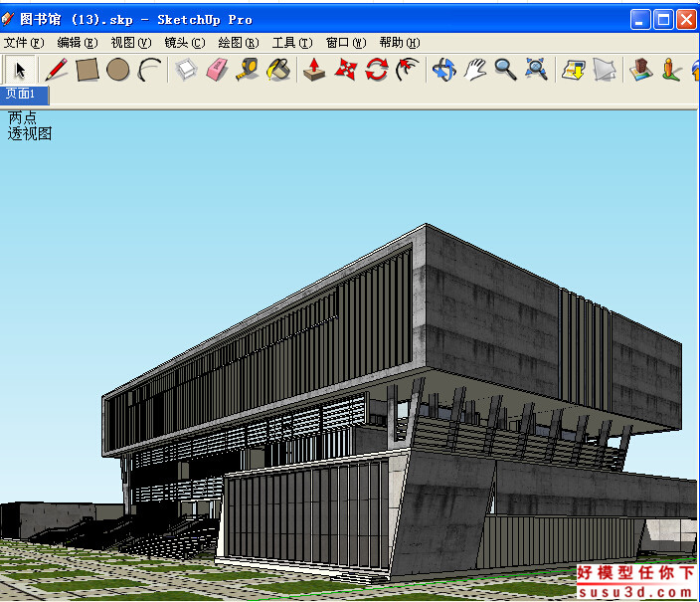Open the 视图(V) menu
This screenshot has width=700, height=602.
(x=131, y=43)
